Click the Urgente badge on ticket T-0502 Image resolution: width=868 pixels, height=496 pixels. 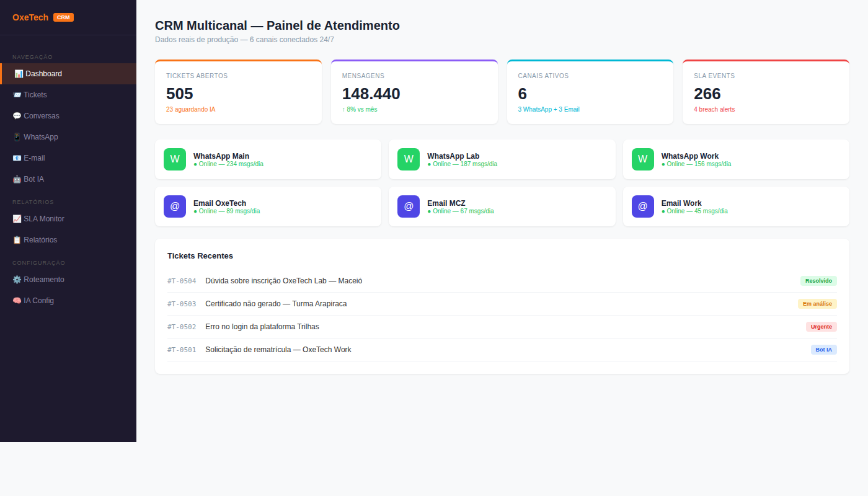coord(821,327)
